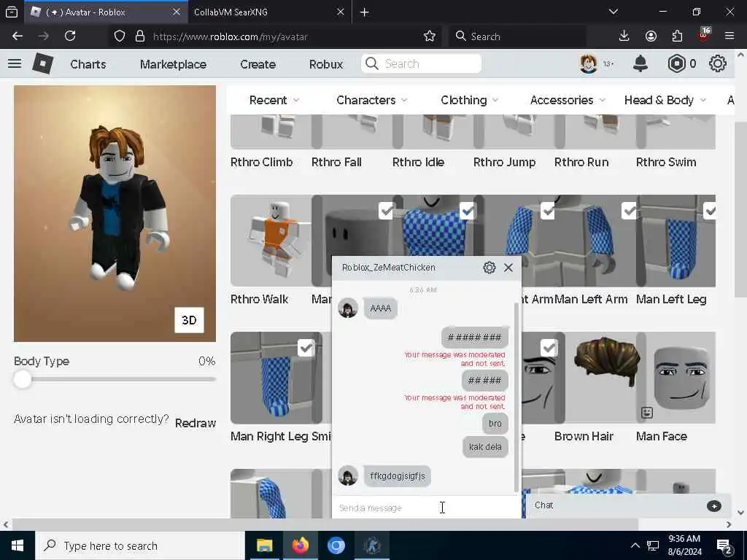The height and width of the screenshot is (560, 747).
Task: Click the Firefox taskbar icon
Action: tap(300, 545)
